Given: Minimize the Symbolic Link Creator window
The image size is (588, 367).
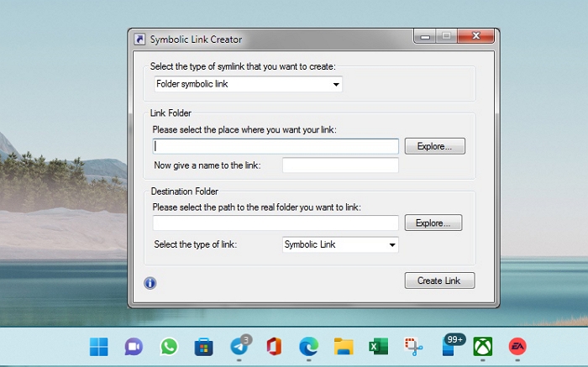Looking at the screenshot, I should 425,36.
